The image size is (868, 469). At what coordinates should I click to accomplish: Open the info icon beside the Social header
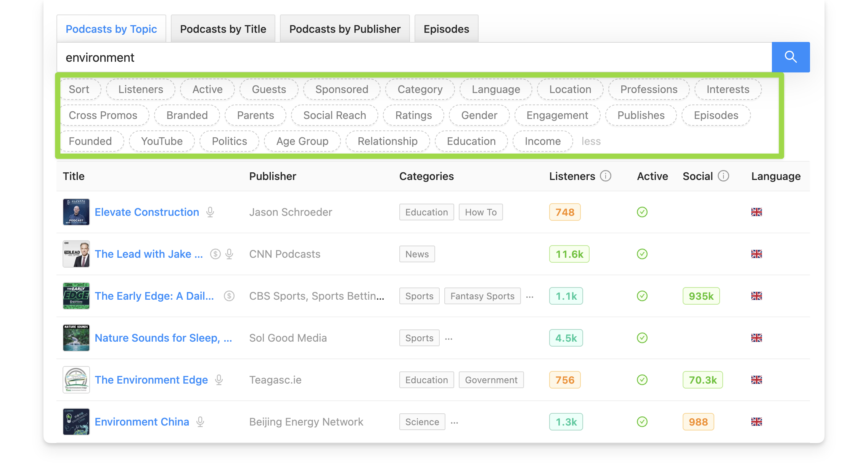(723, 176)
